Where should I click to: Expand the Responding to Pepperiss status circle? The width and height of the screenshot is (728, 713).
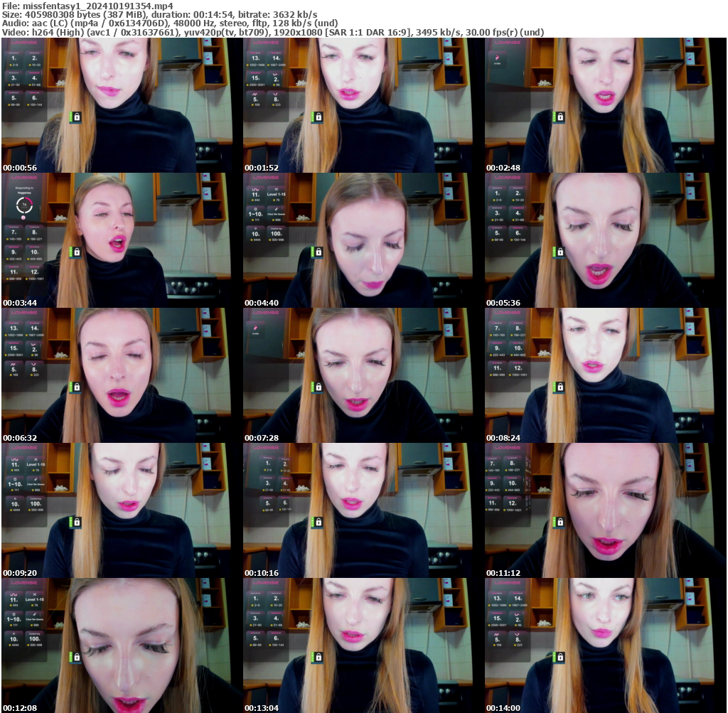pos(23,205)
